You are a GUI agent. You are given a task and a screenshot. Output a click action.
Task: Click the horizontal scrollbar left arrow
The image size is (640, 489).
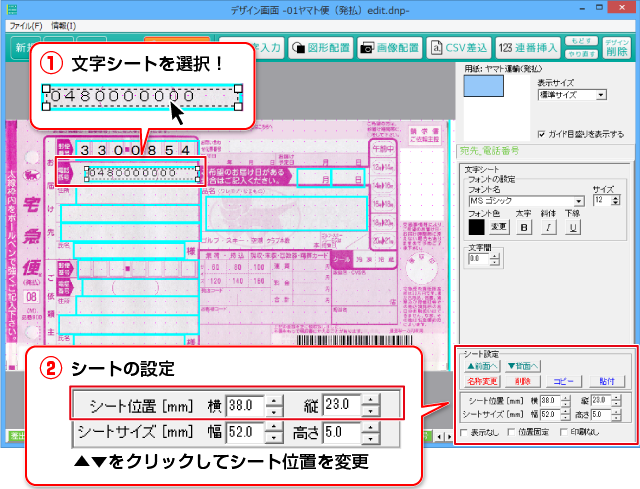click(x=439, y=437)
